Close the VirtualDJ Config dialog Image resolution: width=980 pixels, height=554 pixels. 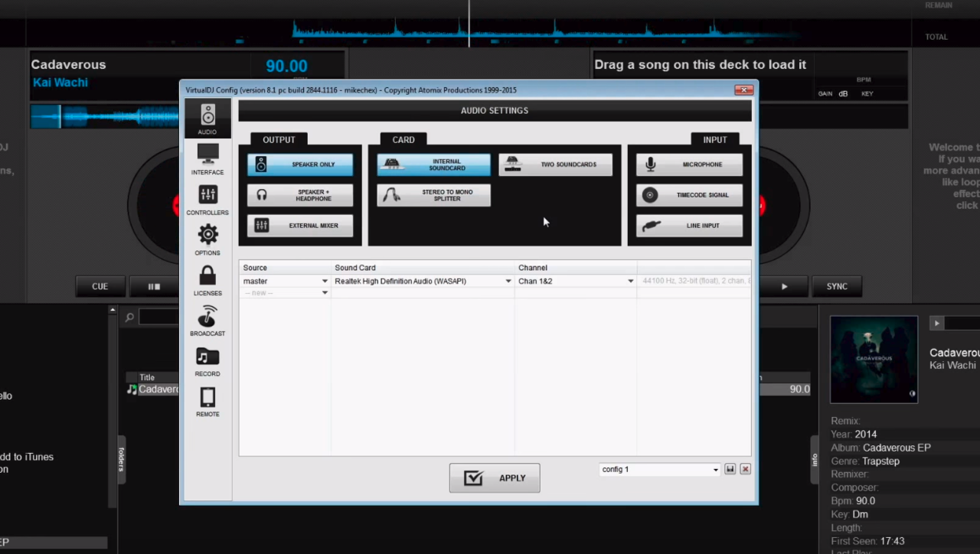pyautogui.click(x=743, y=90)
